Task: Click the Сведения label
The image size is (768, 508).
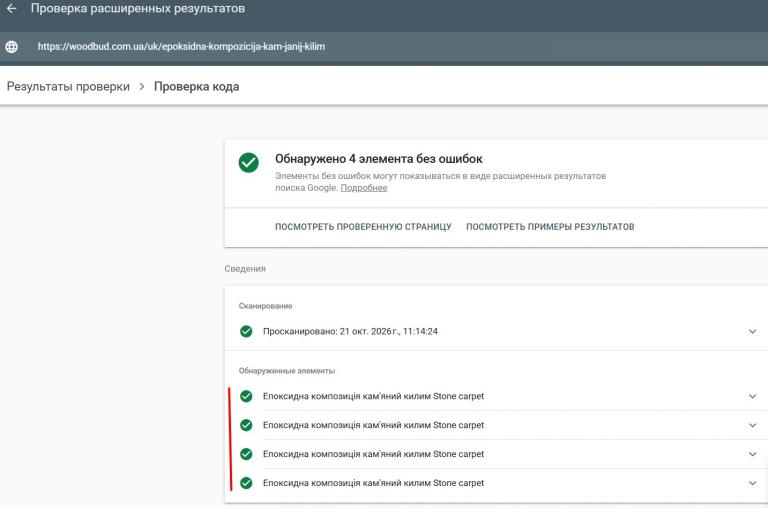Action: click(245, 268)
